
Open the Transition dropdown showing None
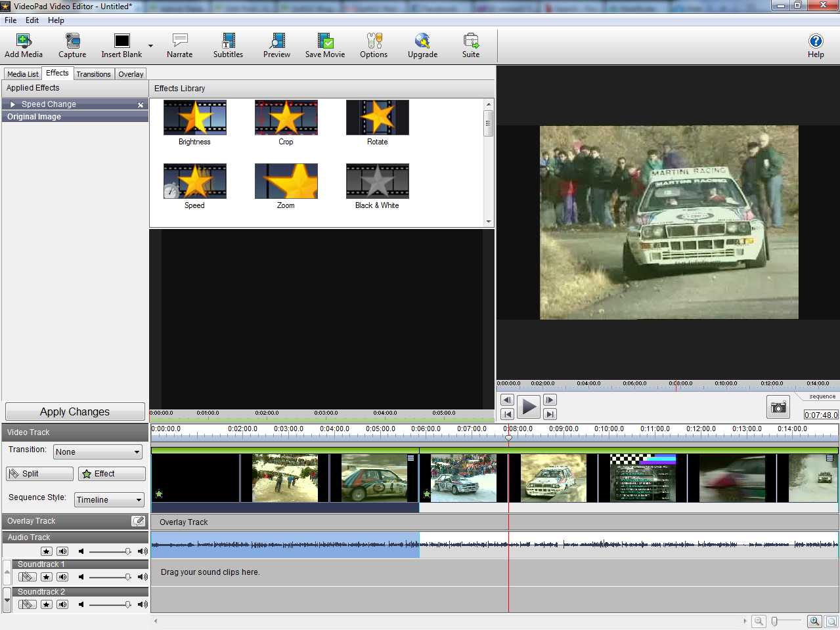[x=98, y=452]
